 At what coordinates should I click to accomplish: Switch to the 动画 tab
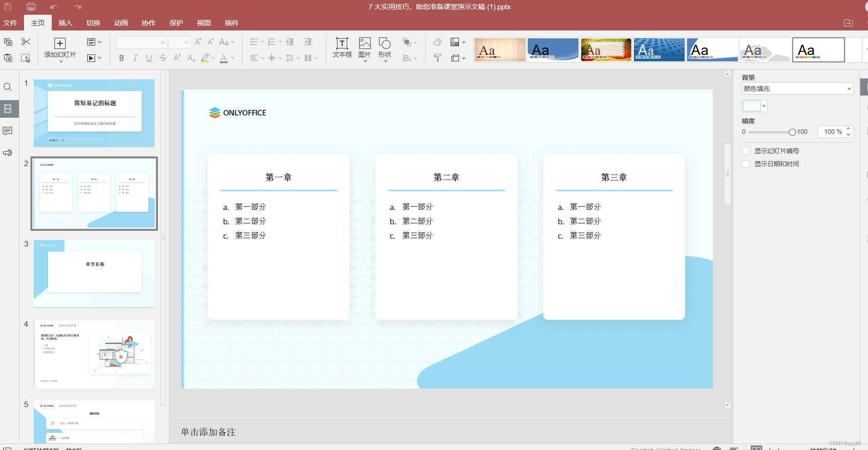pos(121,23)
